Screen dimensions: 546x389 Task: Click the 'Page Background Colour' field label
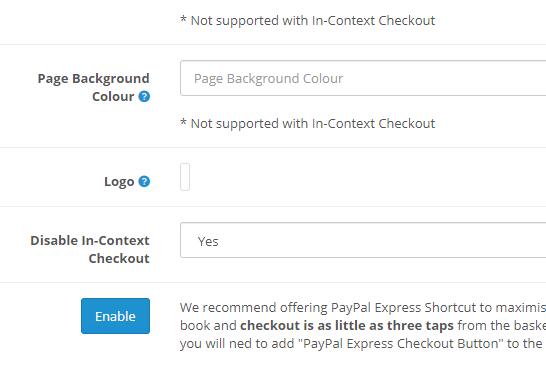(94, 87)
